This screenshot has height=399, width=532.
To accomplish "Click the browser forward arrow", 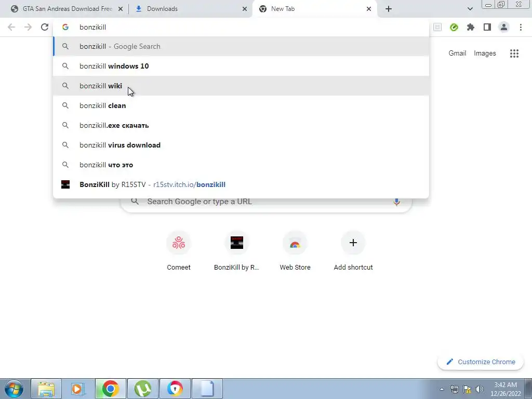I will point(28,27).
